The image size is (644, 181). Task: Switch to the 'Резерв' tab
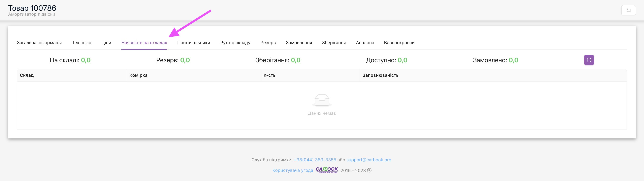coord(268,43)
